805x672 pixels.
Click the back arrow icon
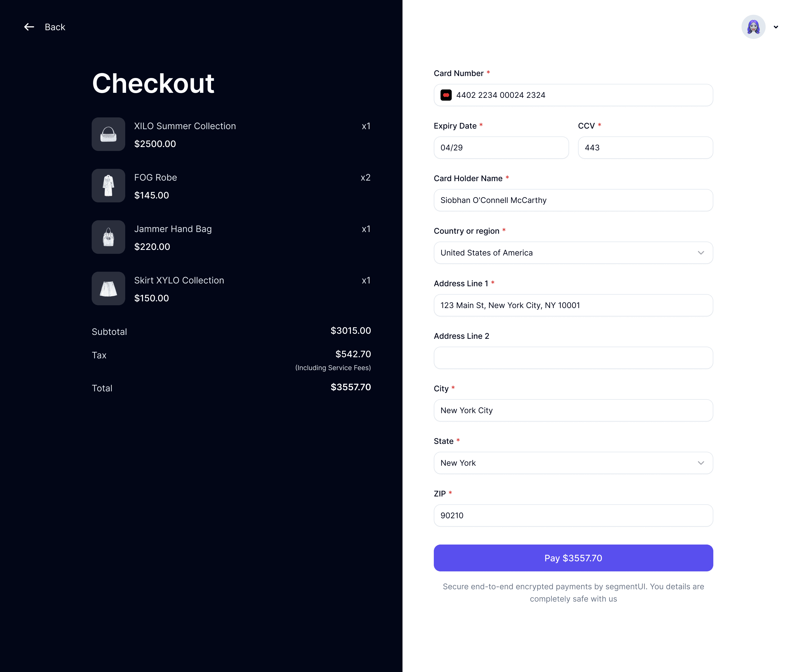[29, 27]
